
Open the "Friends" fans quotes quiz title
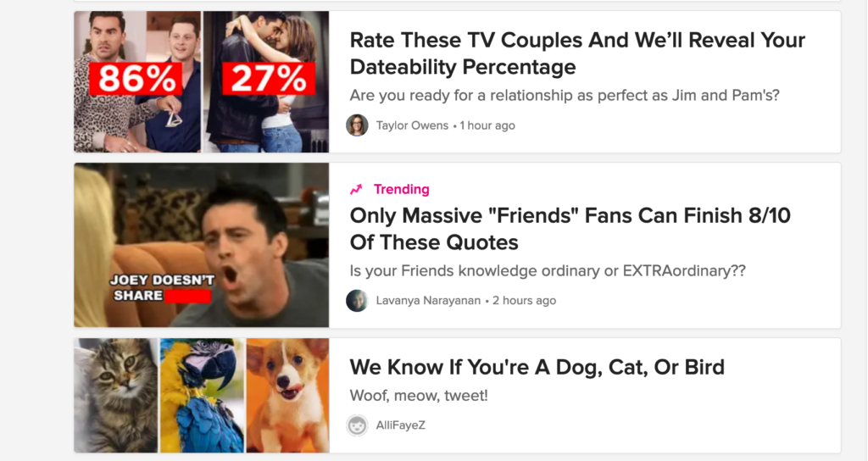point(570,229)
